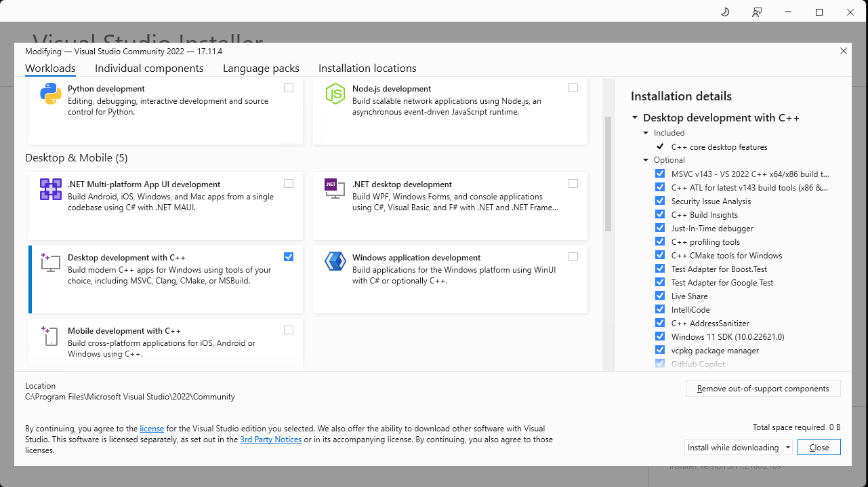Click the Total space required value

(835, 427)
